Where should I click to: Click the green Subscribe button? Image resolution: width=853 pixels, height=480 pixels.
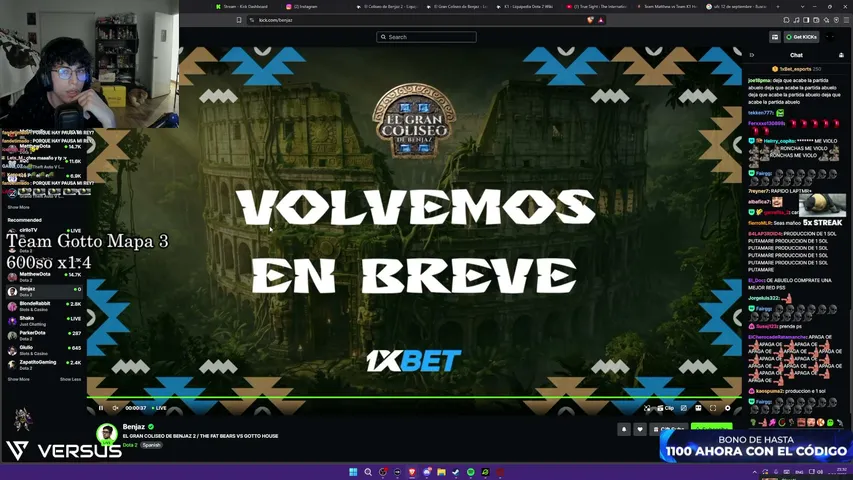[712, 428]
